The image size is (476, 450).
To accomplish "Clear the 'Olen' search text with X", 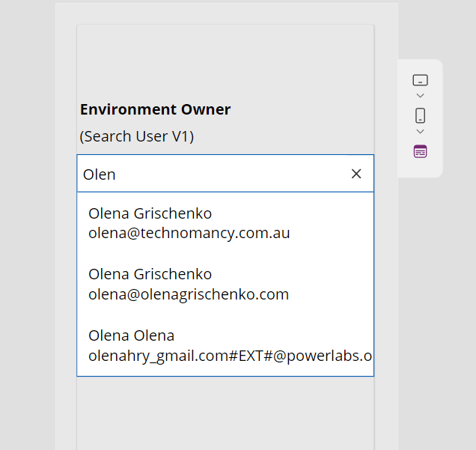I will coord(356,174).
